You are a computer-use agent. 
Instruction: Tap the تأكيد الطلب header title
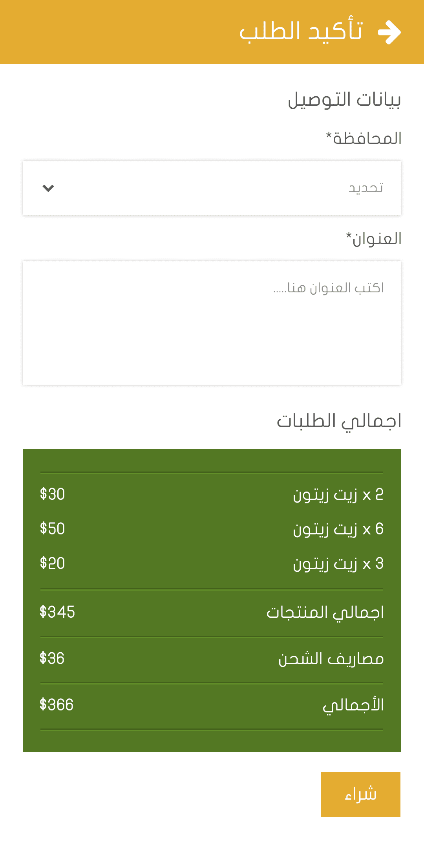click(301, 31)
